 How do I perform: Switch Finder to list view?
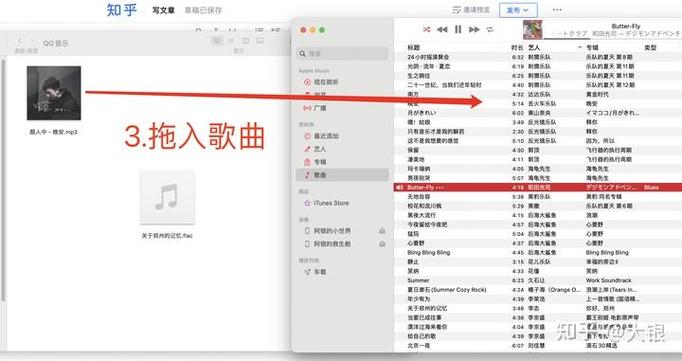coord(231,41)
